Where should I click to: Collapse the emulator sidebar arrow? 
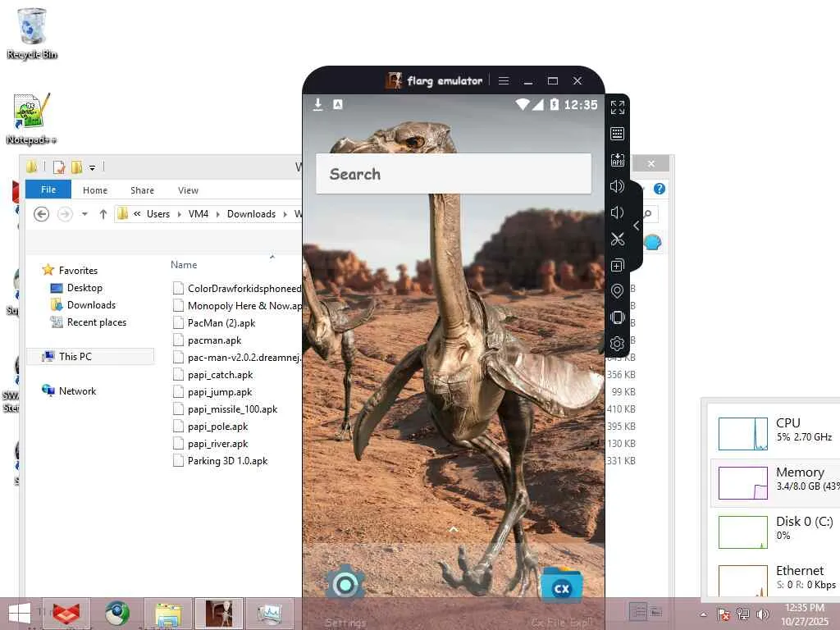637,226
